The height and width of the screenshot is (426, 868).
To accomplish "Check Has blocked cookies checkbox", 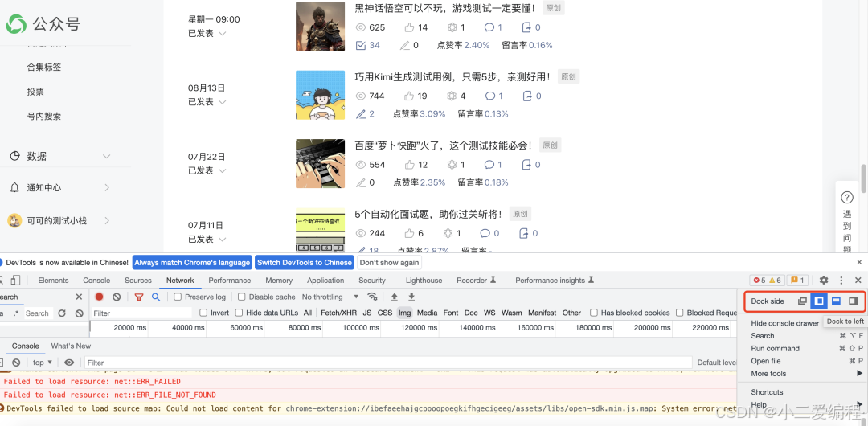I will [x=594, y=313].
